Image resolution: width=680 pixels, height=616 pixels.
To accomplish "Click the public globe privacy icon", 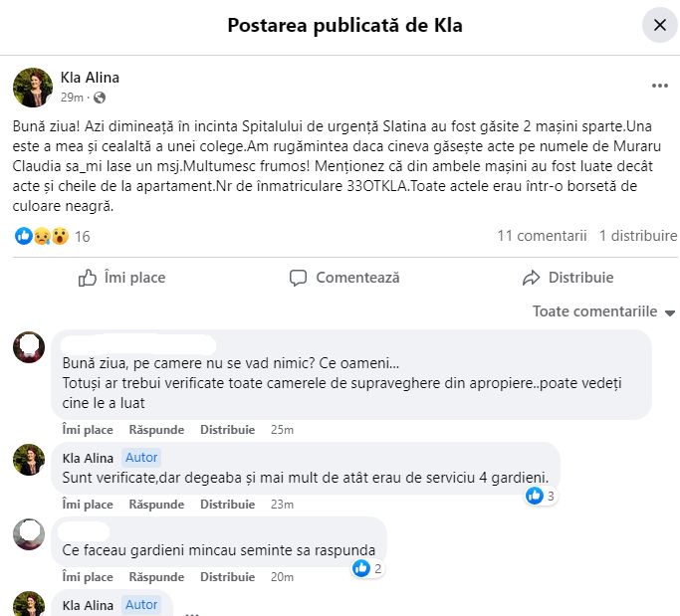I will (x=100, y=98).
